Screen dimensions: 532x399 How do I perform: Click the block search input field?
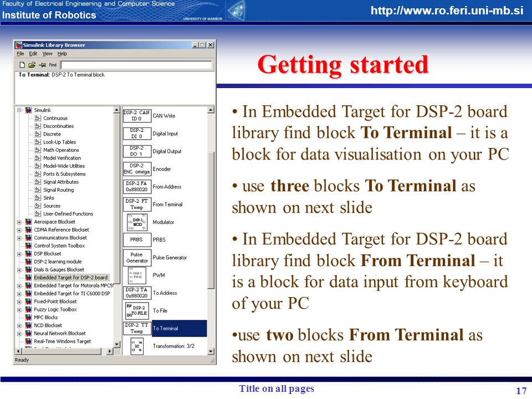click(x=136, y=65)
